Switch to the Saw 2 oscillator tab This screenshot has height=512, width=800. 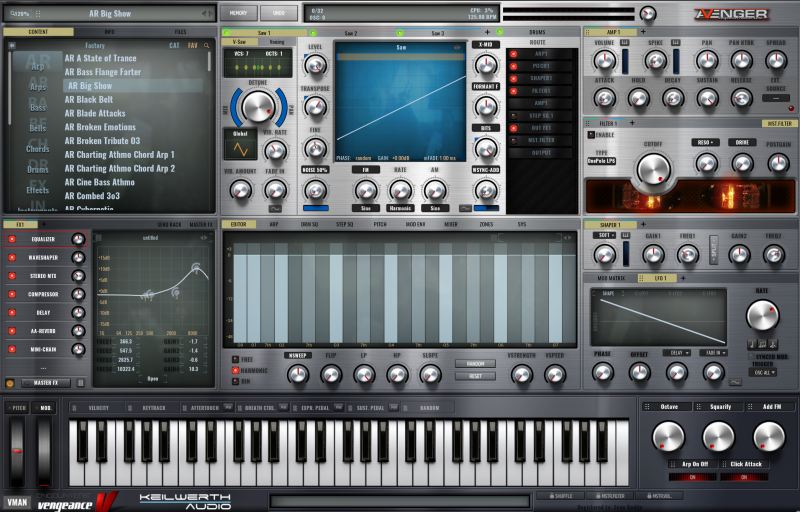[x=351, y=33]
